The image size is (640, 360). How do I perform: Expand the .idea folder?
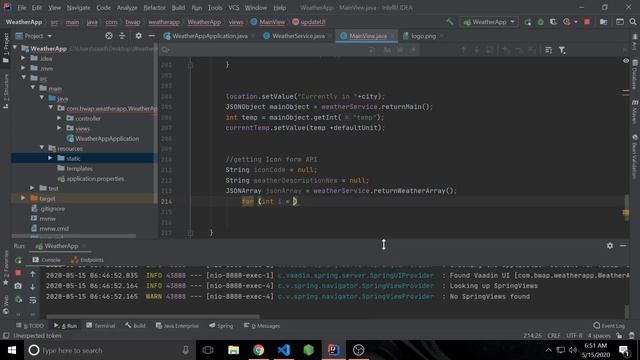pos(23,58)
